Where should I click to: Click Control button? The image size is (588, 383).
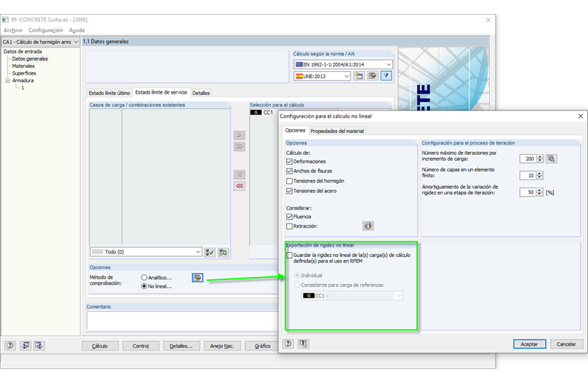coord(141,346)
